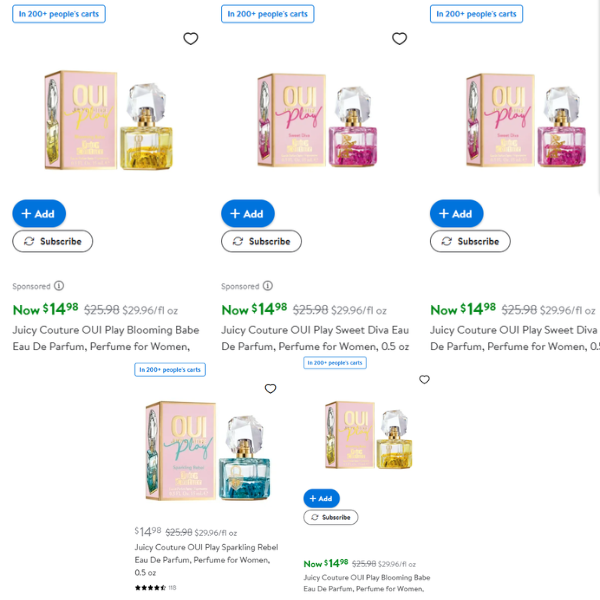Click heart icon on second Sweet Diva product

[399, 38]
